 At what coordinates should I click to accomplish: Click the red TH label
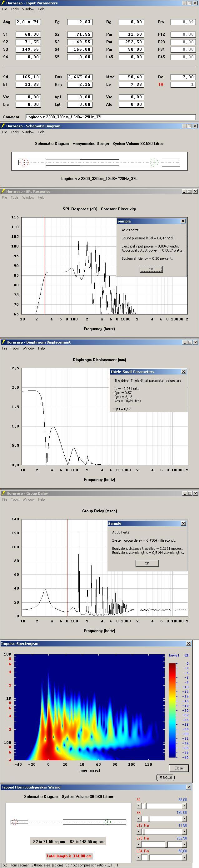click(x=161, y=84)
